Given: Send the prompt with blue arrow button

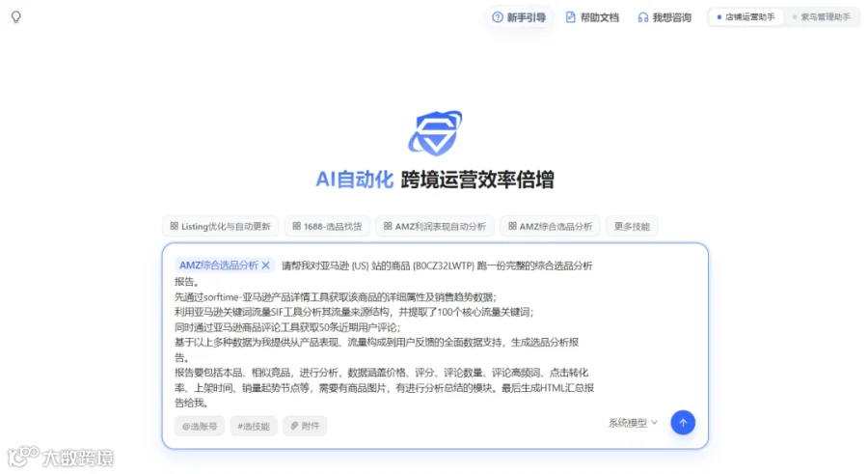Looking at the screenshot, I should 683,423.
